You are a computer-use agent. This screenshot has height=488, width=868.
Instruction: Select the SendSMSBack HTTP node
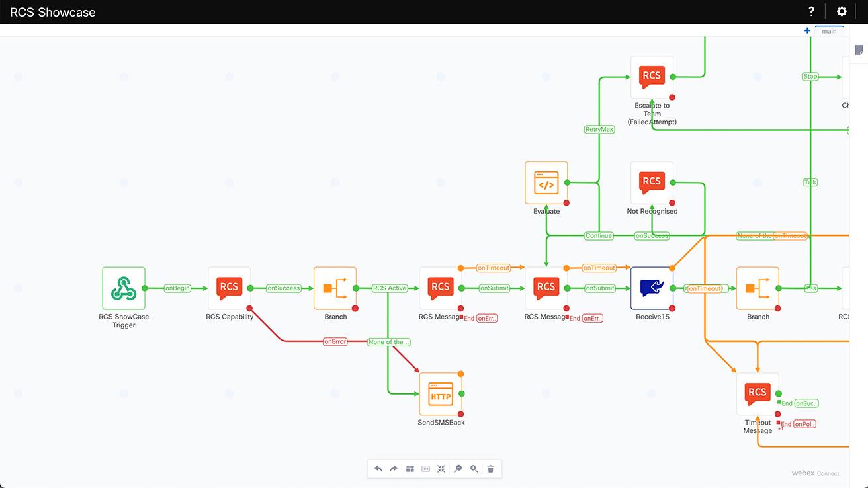tap(441, 394)
